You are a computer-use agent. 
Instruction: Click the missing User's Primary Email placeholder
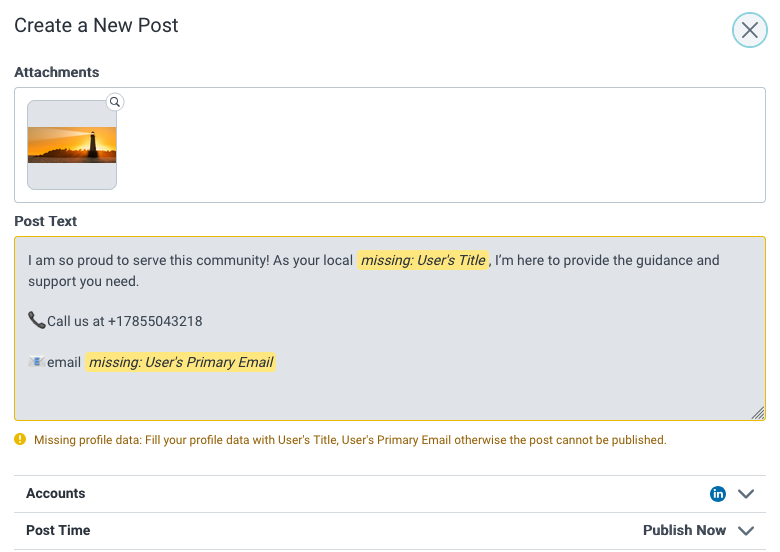click(181, 362)
